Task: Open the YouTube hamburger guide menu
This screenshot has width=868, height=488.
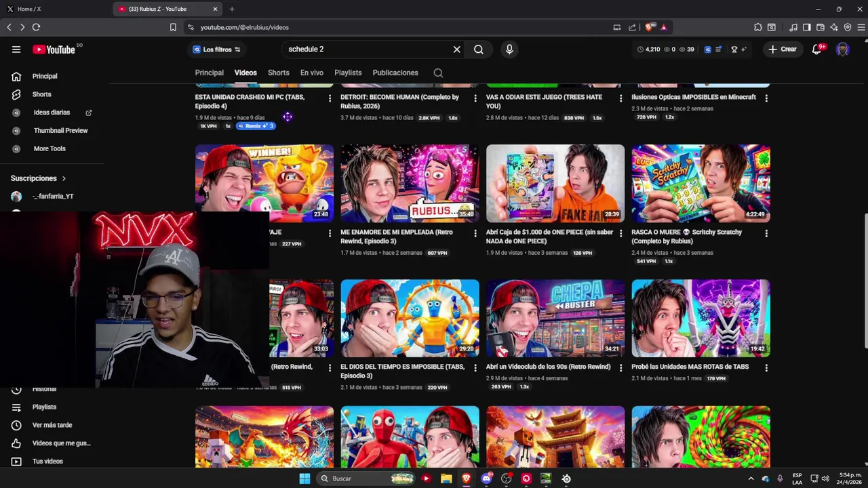Action: pos(16,49)
